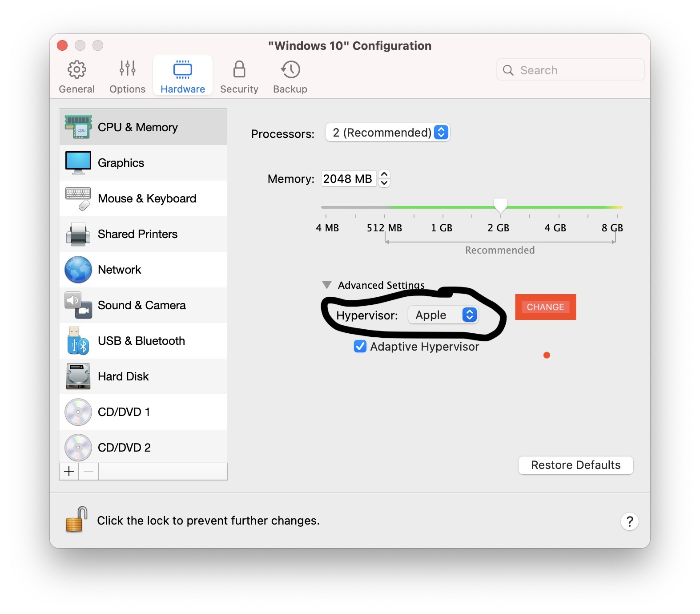Select CPU & Memory in sidebar

[143, 127]
